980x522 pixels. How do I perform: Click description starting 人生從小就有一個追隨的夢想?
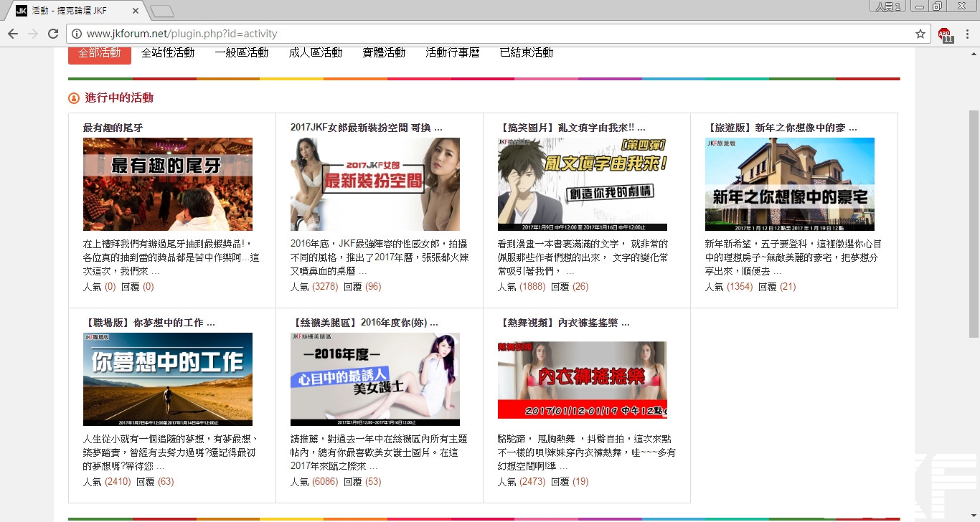coord(172,452)
